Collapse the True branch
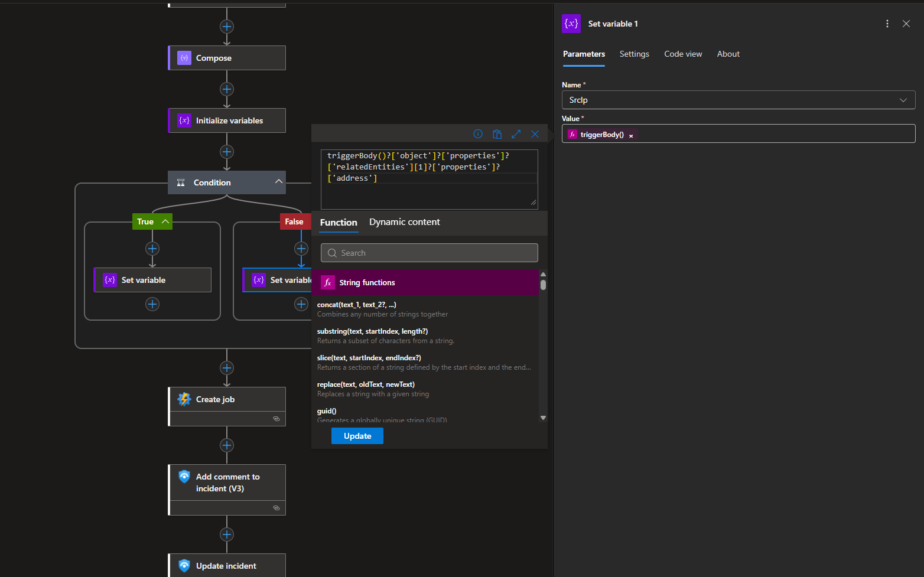Screen dimensions: 924x577 [x=165, y=221]
